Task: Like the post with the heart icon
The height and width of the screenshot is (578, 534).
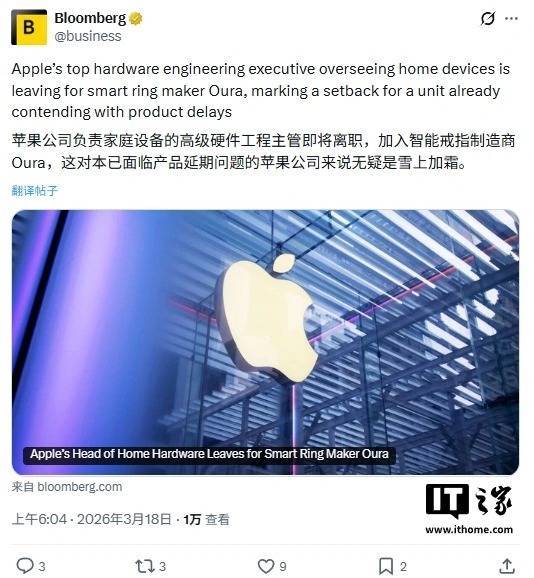Action: (265, 566)
